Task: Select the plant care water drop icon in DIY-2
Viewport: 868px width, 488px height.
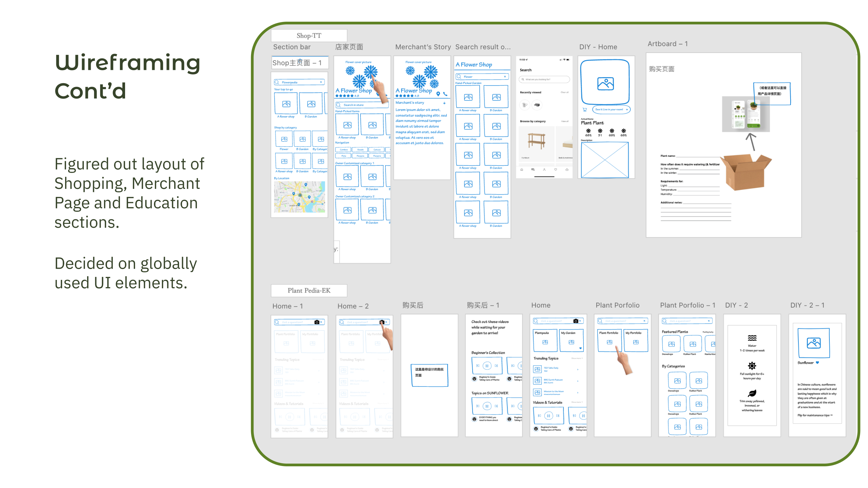Action: 752,339
